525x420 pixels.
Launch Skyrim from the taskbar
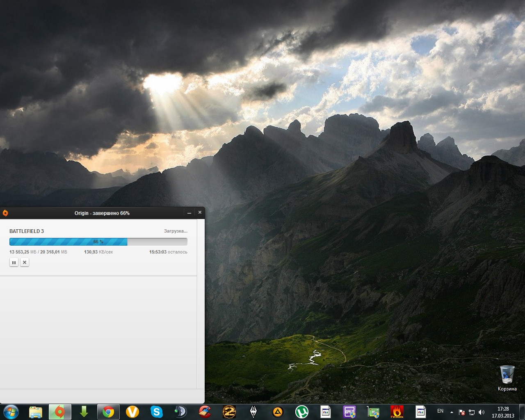coord(253,411)
